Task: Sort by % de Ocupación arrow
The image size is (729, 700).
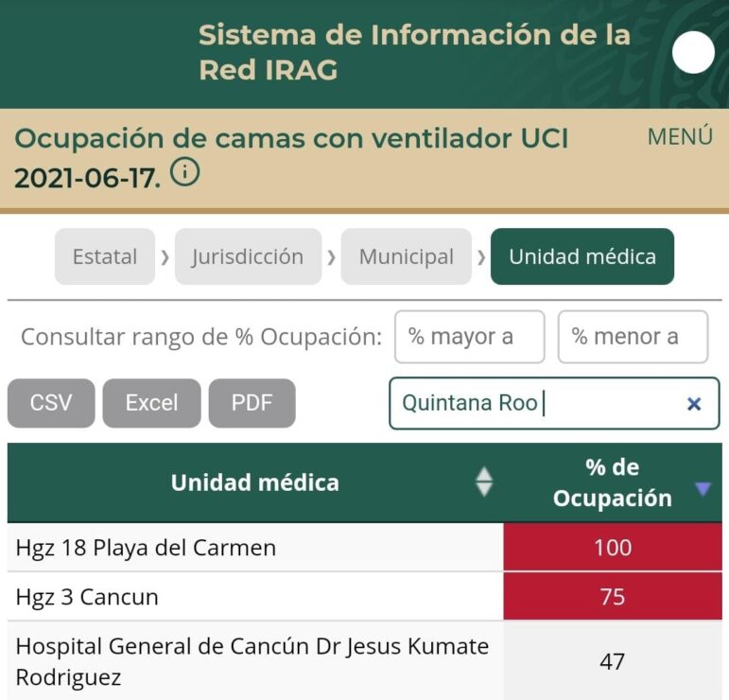Action: [x=702, y=488]
